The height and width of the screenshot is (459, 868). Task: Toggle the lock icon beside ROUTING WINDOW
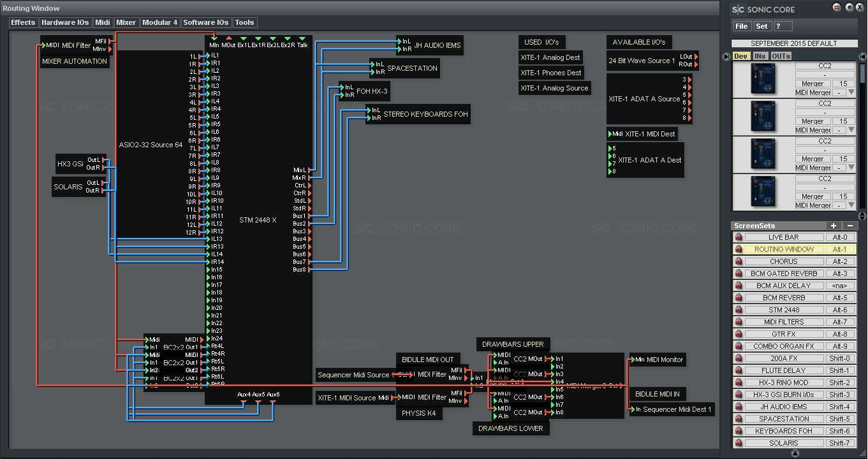click(739, 249)
